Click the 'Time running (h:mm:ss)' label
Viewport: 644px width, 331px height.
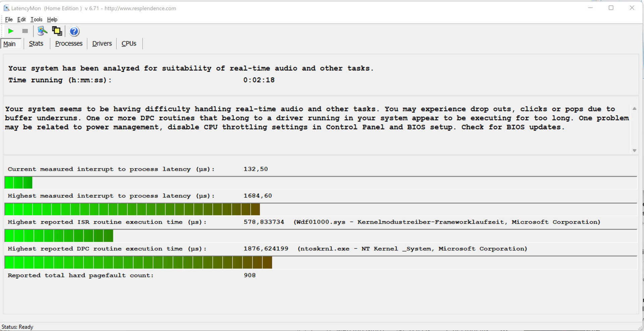tap(60, 80)
